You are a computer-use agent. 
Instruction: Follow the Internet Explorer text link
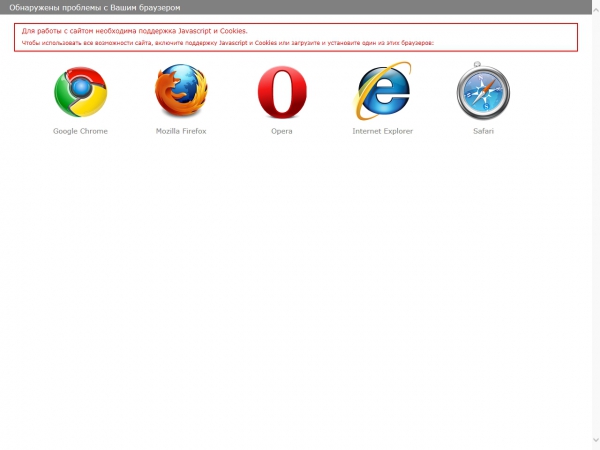click(x=383, y=131)
